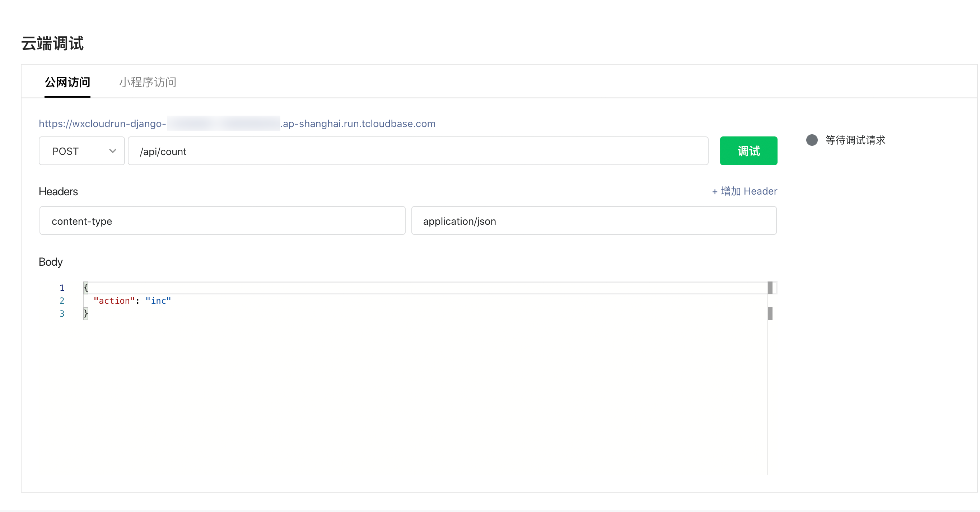Click the lower marker on the editor scrollbar
The image size is (980, 512).
[770, 313]
